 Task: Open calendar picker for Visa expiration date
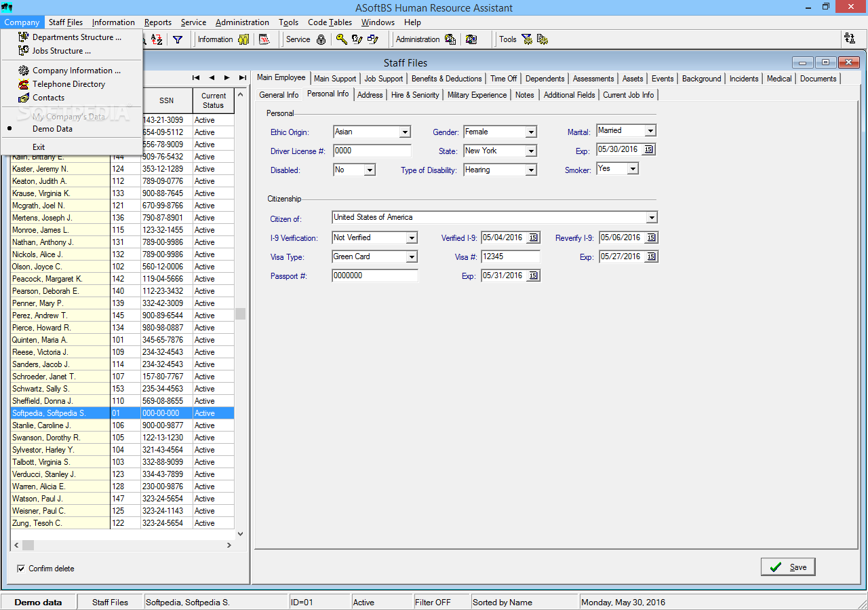tap(651, 256)
